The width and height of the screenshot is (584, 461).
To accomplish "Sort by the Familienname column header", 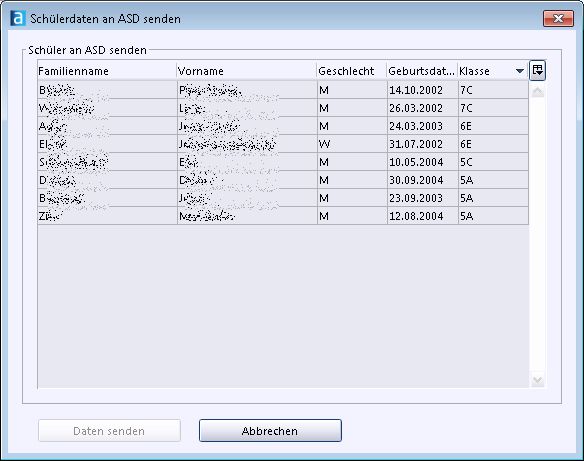I will [107, 71].
